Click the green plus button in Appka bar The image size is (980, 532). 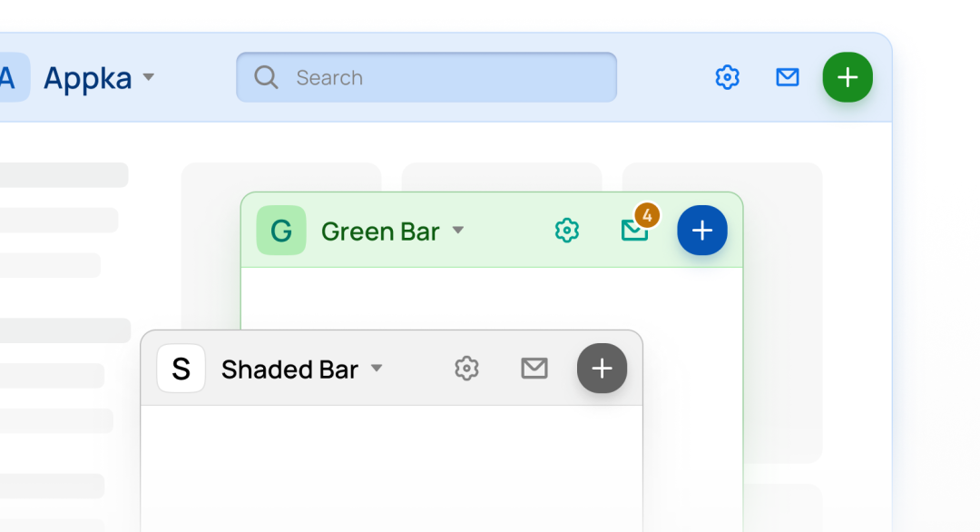click(x=847, y=77)
